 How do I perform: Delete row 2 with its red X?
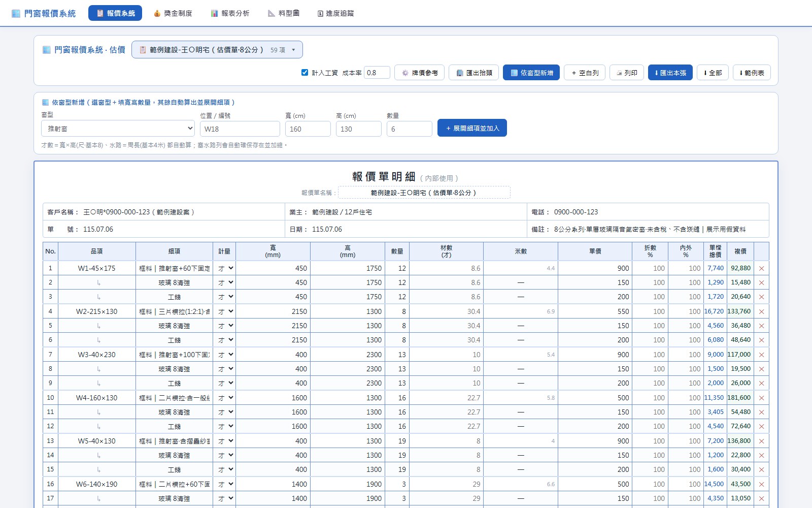(761, 282)
